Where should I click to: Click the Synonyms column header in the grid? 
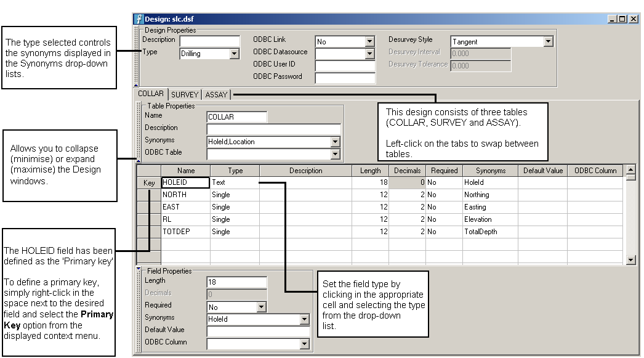(490, 171)
